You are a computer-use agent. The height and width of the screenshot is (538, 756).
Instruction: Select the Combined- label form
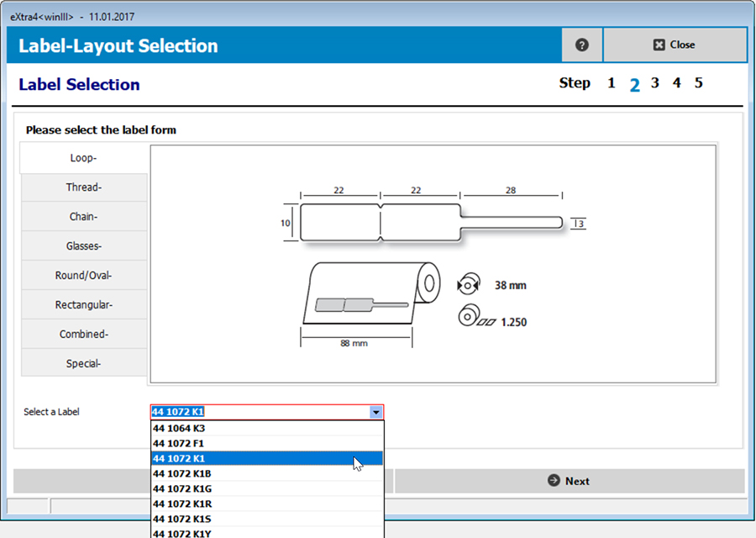(x=84, y=334)
